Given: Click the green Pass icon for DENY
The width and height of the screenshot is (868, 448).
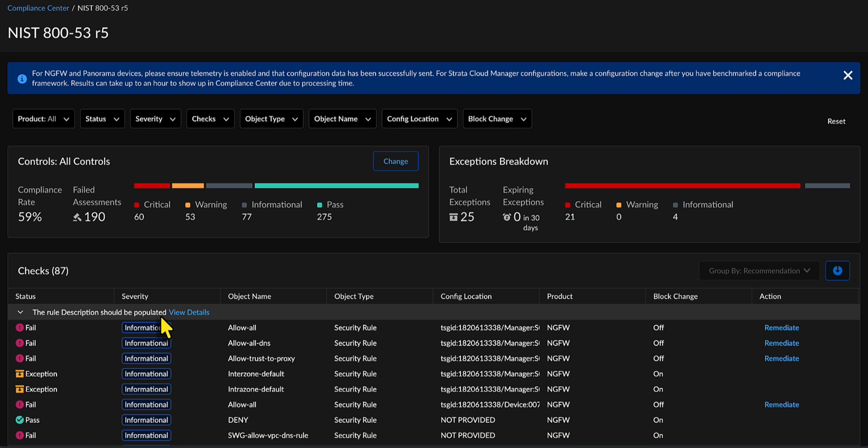Looking at the screenshot, I should pyautogui.click(x=20, y=420).
